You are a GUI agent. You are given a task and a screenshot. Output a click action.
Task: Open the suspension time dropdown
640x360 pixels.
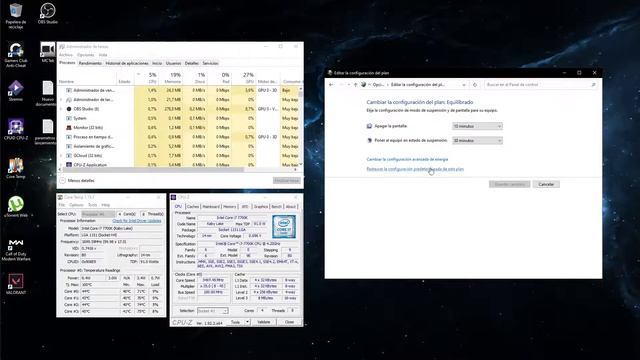(x=477, y=140)
